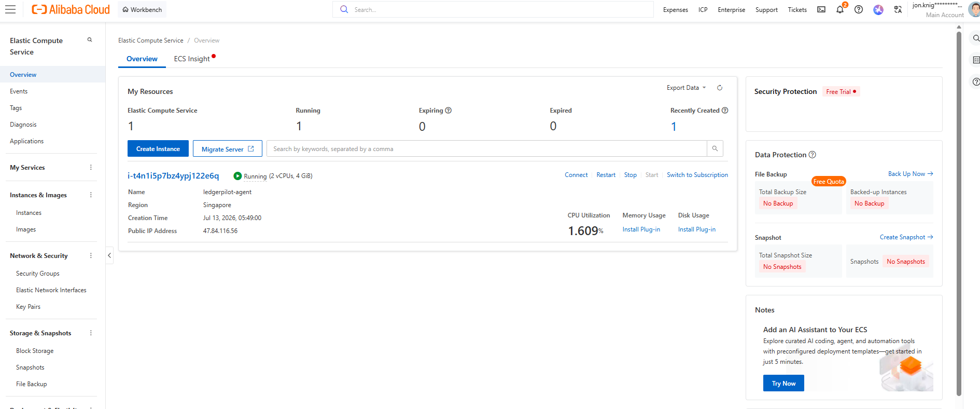
Task: Open Instances & Images options menu
Action: (91, 195)
